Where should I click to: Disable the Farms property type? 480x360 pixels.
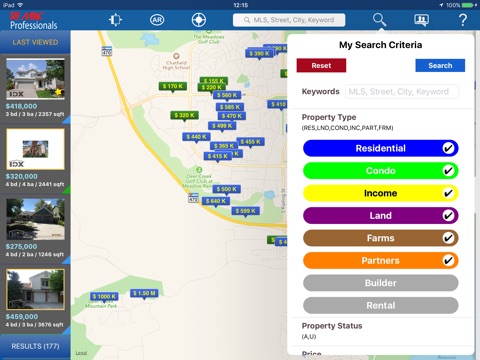click(380, 238)
